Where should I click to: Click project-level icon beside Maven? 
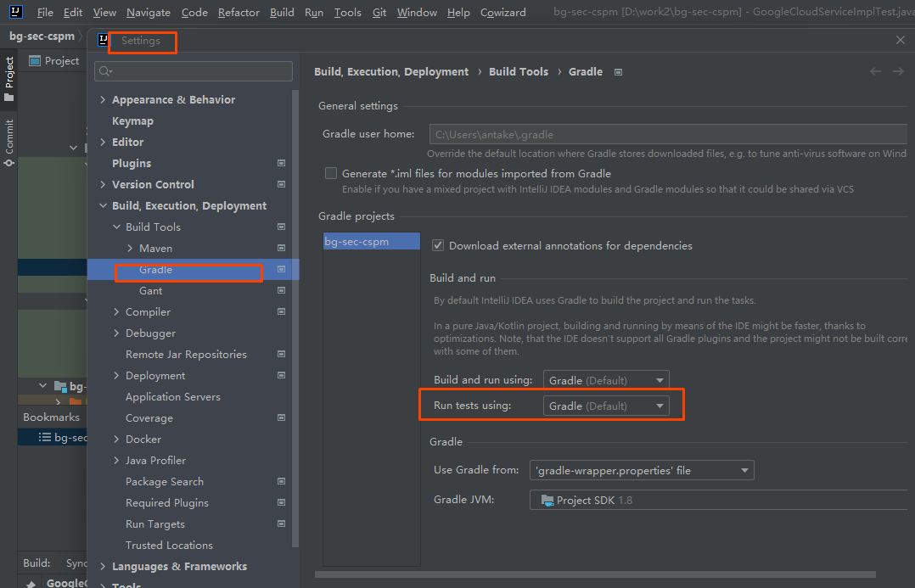[281, 248]
